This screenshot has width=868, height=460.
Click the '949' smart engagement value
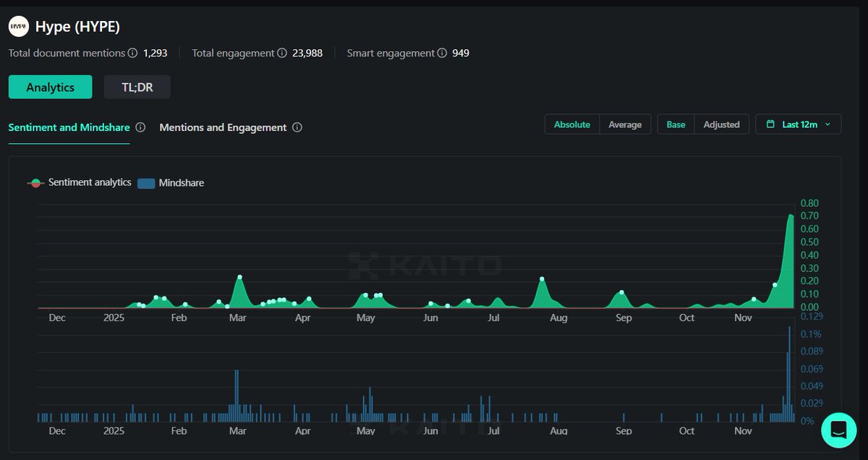tap(461, 53)
